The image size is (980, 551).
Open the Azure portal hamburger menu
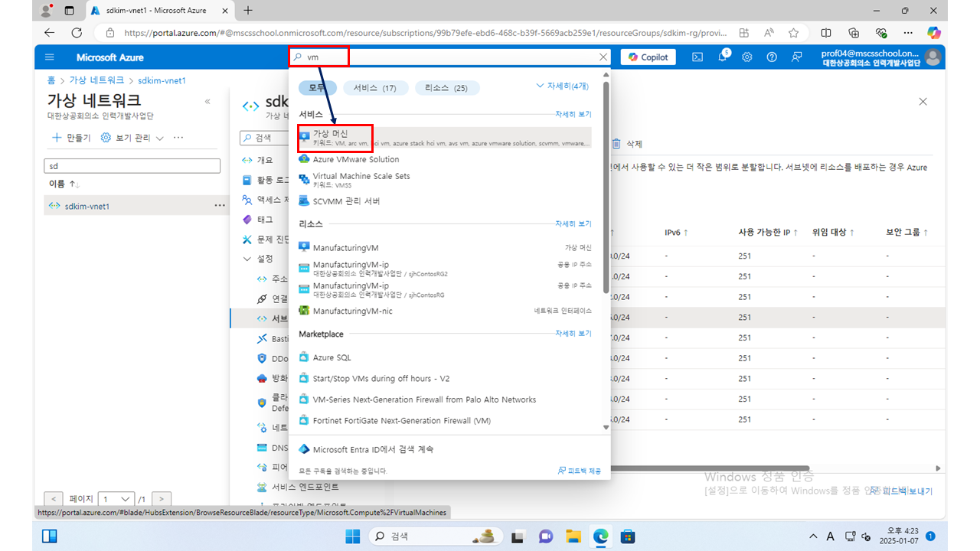(x=50, y=57)
